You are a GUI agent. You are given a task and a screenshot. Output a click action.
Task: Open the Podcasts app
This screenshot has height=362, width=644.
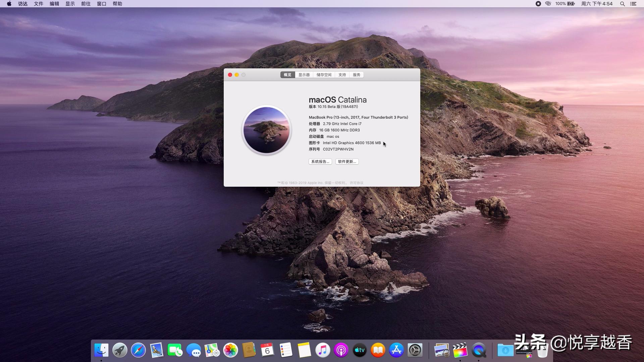(x=341, y=350)
